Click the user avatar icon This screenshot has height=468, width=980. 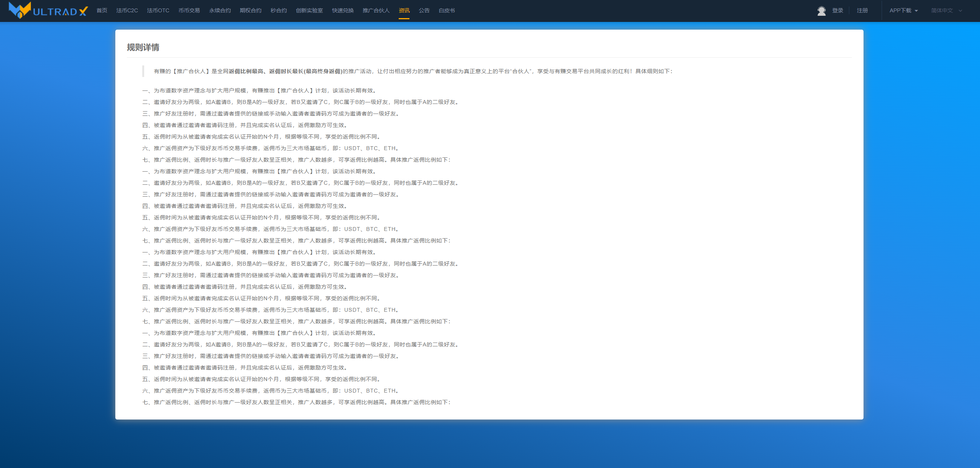point(821,11)
